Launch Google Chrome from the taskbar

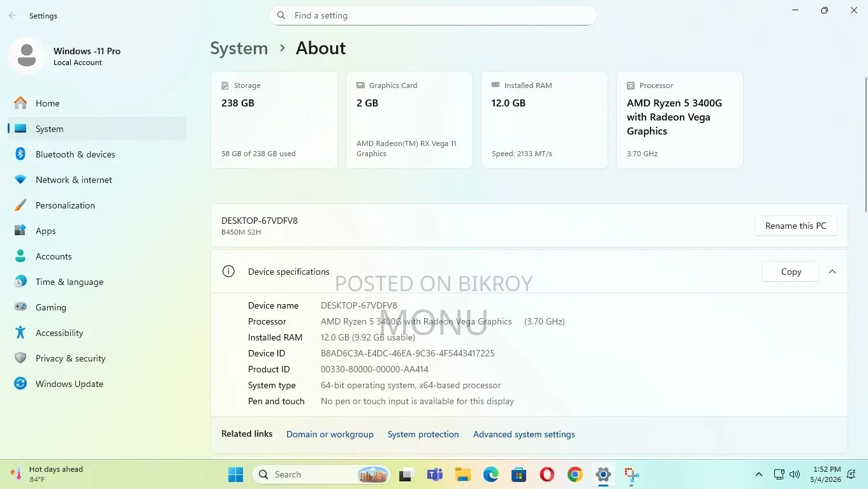pyautogui.click(x=575, y=474)
